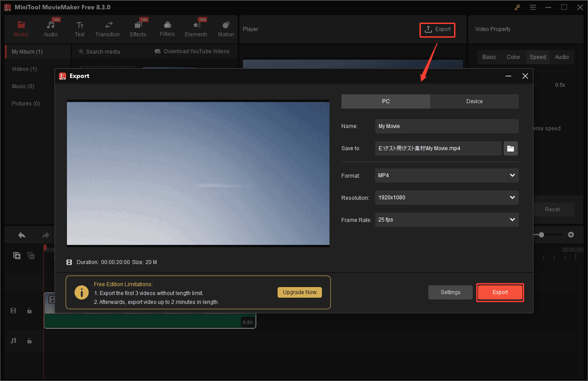Minimize the Export dialog
This screenshot has width=588, height=381.
pyautogui.click(x=509, y=76)
